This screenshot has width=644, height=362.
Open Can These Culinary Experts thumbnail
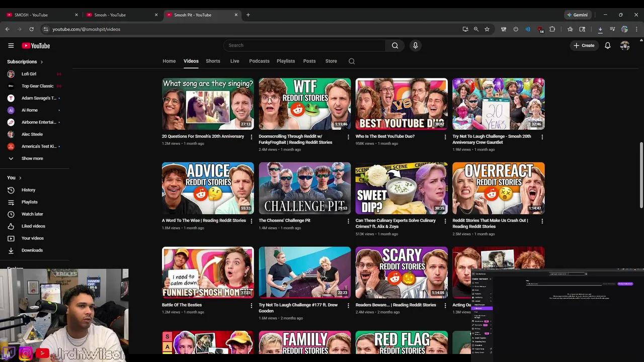point(401,188)
